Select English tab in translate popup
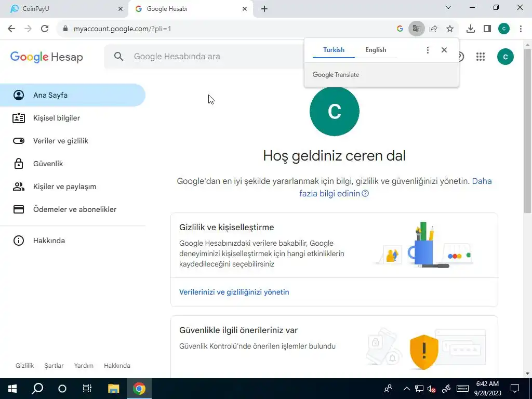The height and width of the screenshot is (399, 532). click(376, 50)
